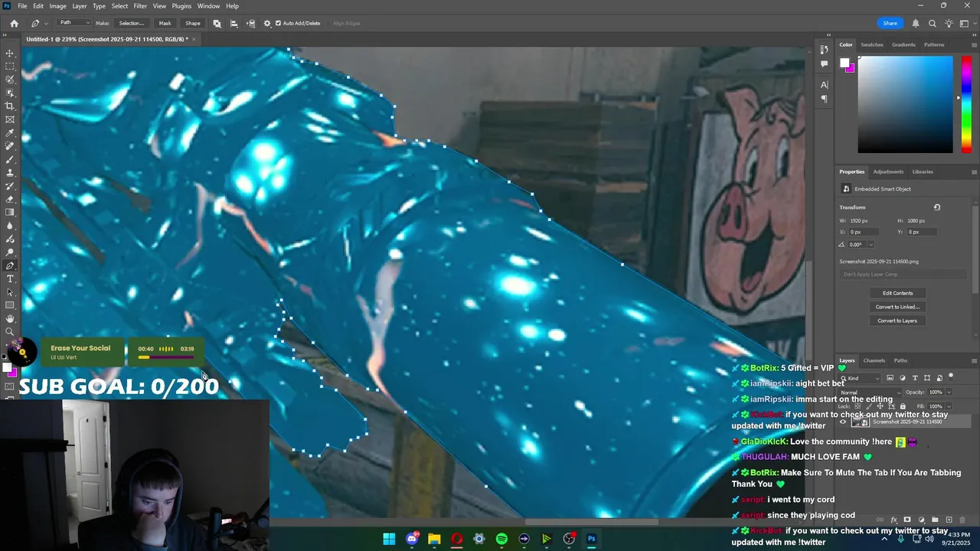Open the Image menu

pos(57,6)
